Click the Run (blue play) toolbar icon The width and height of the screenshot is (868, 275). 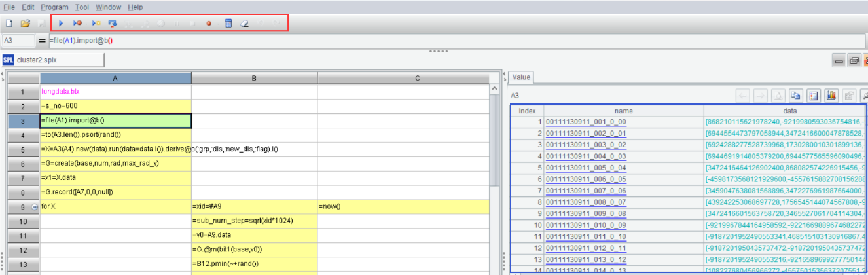pyautogui.click(x=61, y=23)
